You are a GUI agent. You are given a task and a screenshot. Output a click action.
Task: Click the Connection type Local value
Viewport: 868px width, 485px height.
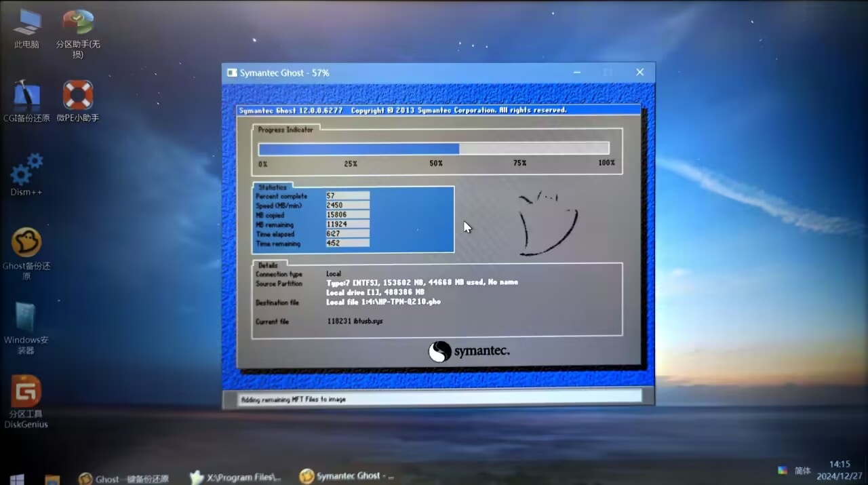pos(334,274)
